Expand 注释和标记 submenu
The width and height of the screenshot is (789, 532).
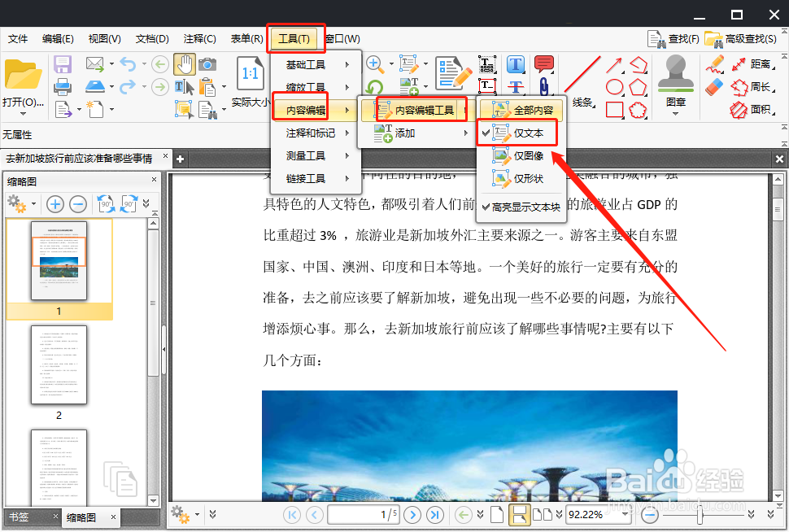(316, 133)
